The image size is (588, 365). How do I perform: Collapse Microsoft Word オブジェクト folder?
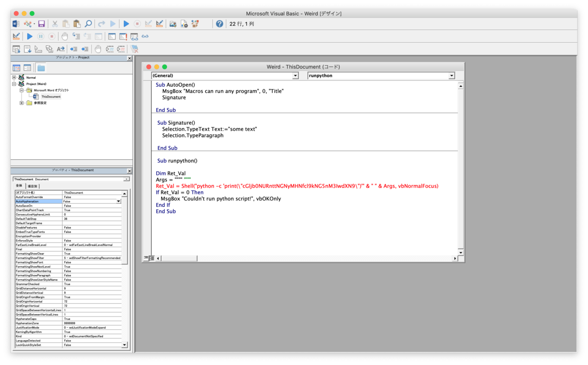click(x=22, y=90)
